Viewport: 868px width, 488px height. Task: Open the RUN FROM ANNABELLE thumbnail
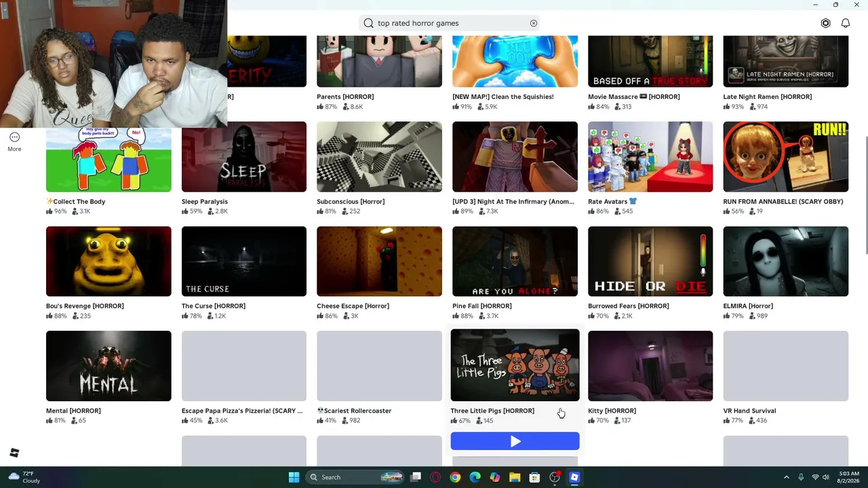[x=785, y=157]
